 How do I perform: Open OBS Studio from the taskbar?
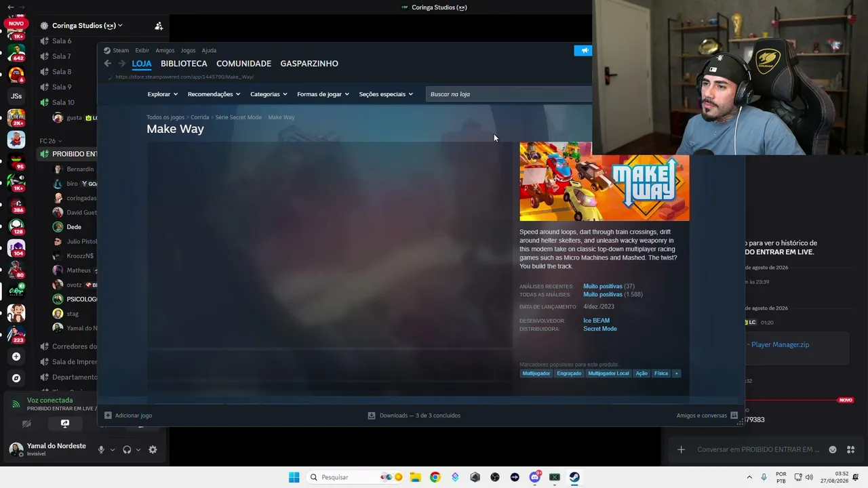pos(495,477)
